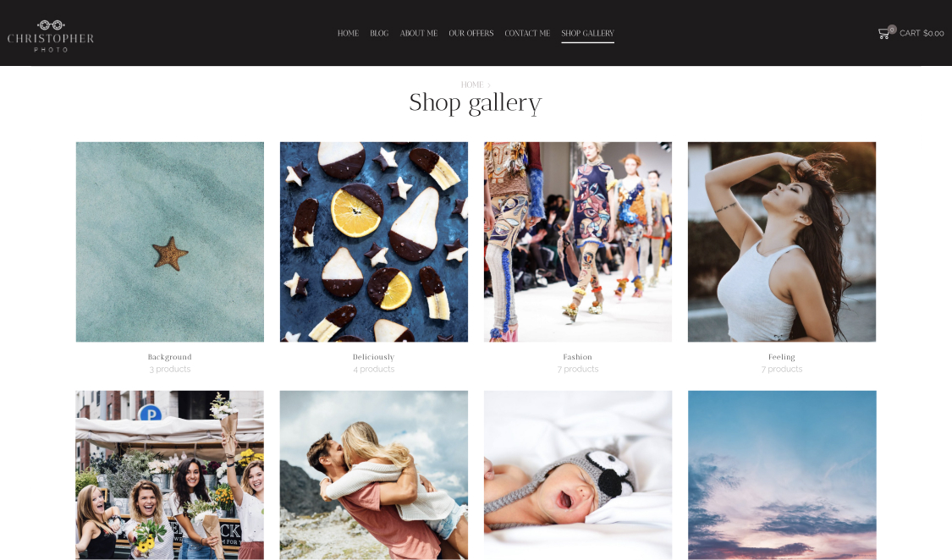Open the Feeling category woman photo
Image resolution: width=952 pixels, height=560 pixels.
point(782,242)
